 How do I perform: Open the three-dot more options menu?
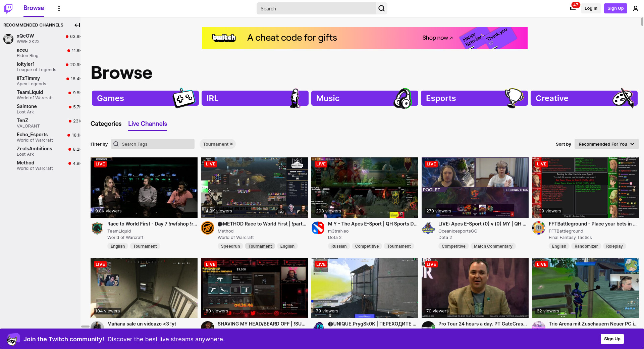point(59,8)
